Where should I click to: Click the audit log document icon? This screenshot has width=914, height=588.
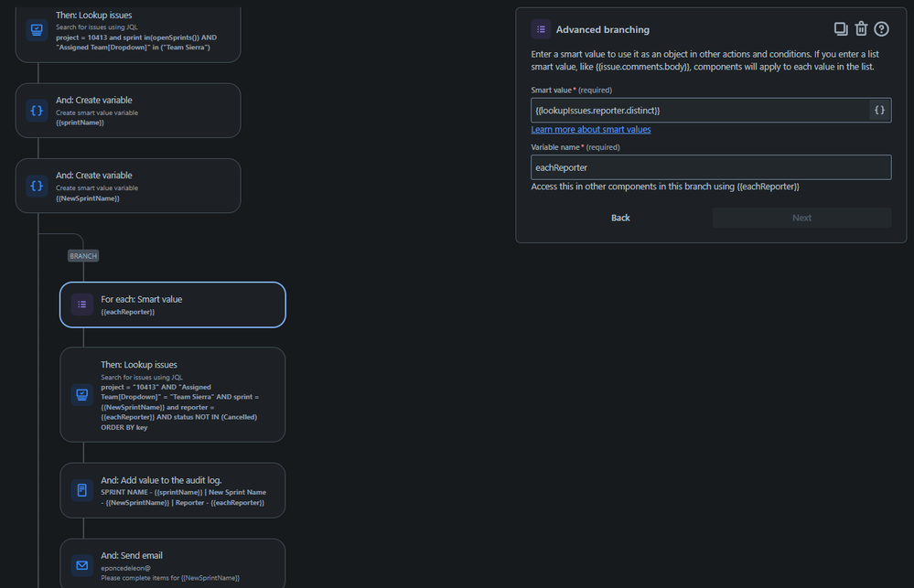pyautogui.click(x=81, y=489)
